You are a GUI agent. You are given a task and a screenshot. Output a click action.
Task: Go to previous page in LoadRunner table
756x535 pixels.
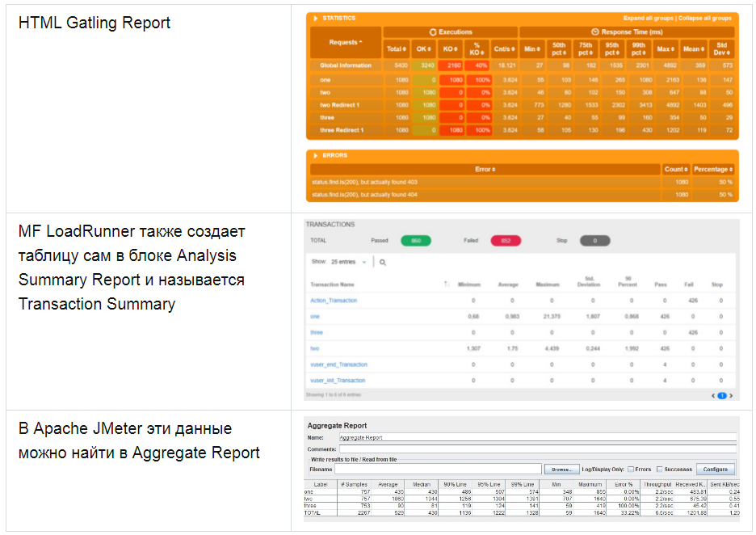(713, 395)
